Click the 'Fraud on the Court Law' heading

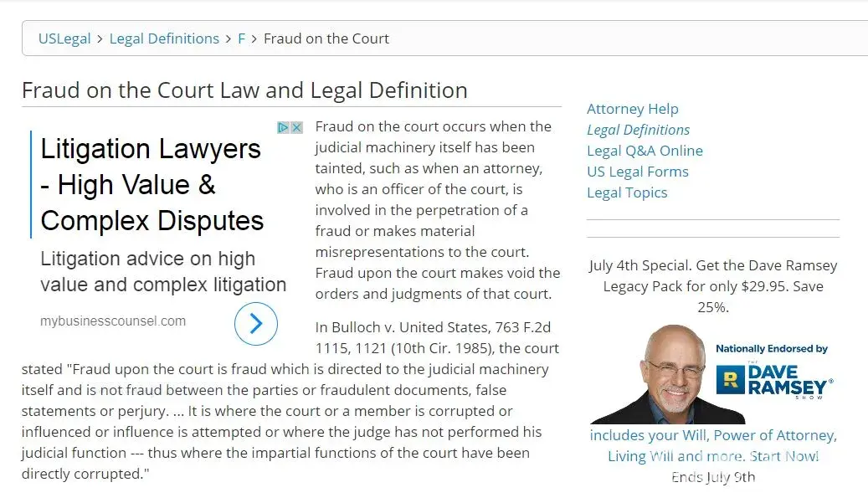click(244, 90)
